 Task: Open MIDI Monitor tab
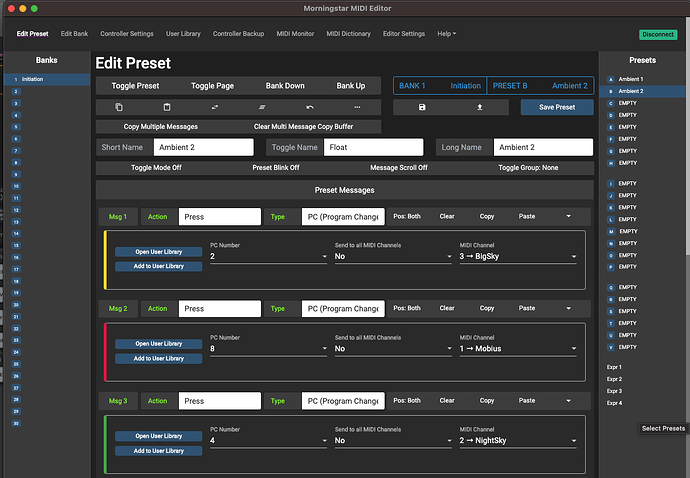(295, 34)
